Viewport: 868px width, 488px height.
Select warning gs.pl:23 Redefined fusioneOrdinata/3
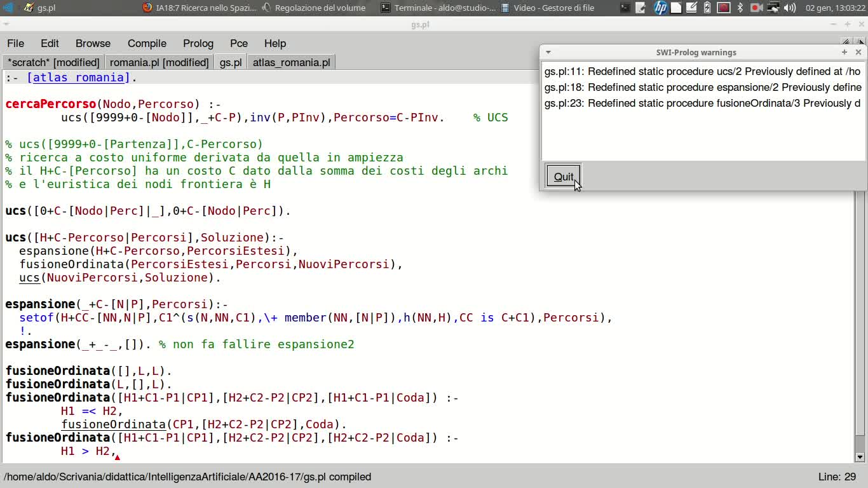703,104
